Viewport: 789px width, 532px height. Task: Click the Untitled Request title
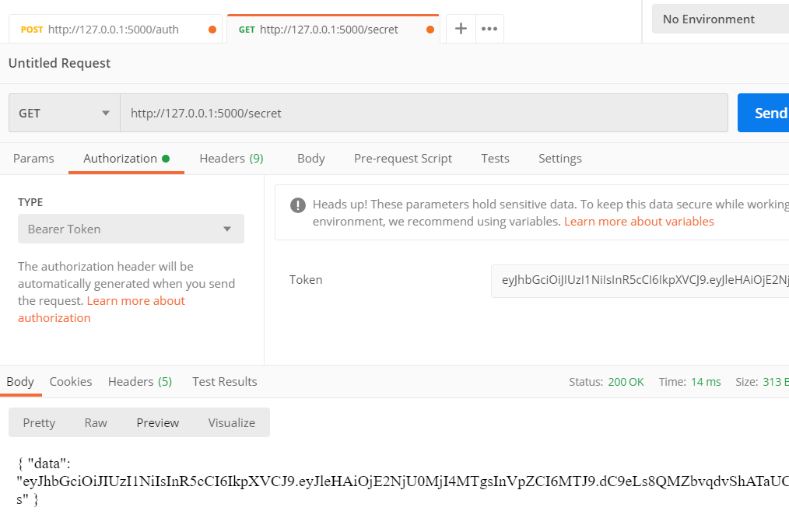tap(59, 63)
